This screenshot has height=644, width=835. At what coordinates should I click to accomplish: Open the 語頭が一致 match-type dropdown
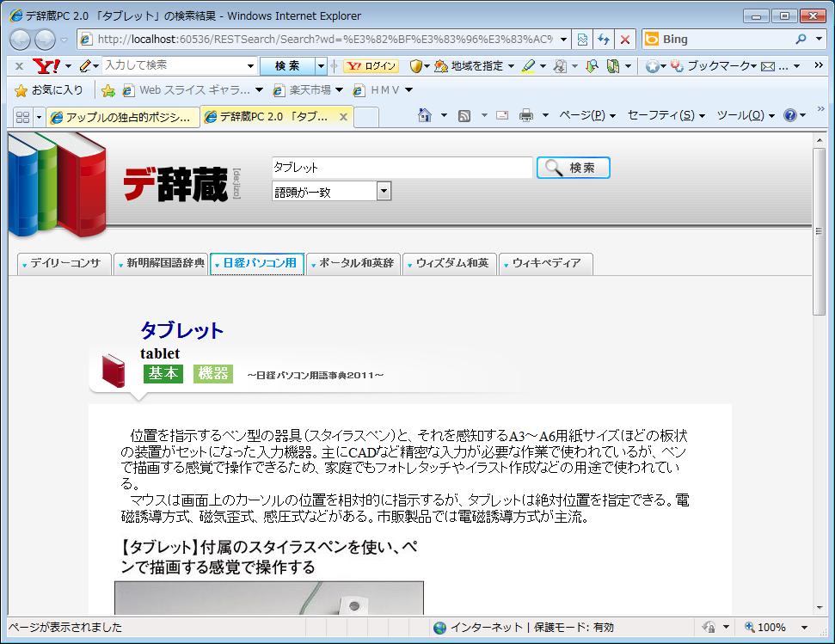point(384,191)
